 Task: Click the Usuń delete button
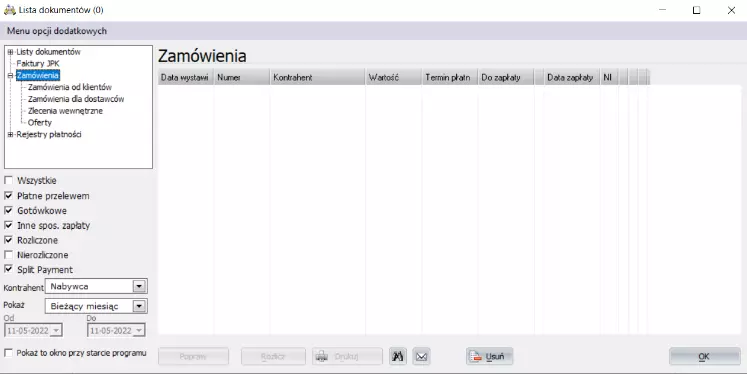(x=489, y=356)
